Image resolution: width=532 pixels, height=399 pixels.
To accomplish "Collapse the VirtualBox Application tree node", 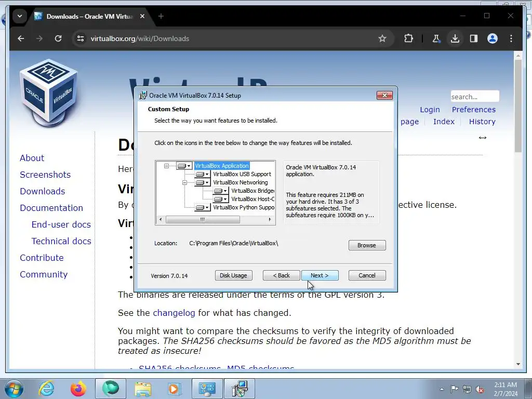I will (x=166, y=166).
